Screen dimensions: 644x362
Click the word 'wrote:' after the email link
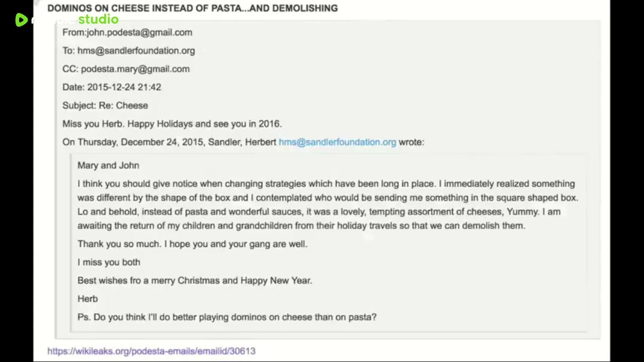coord(412,142)
